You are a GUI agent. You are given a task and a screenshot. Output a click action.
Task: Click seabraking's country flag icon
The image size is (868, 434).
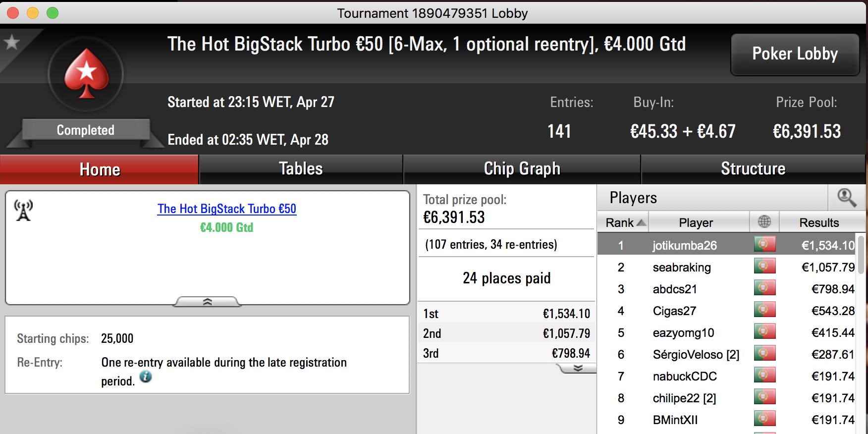[x=764, y=266]
